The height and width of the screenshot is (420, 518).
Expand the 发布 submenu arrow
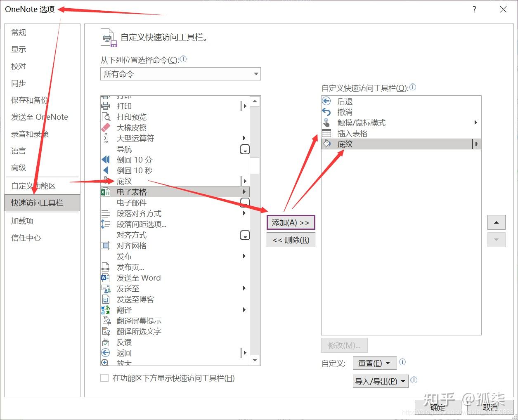pos(244,256)
